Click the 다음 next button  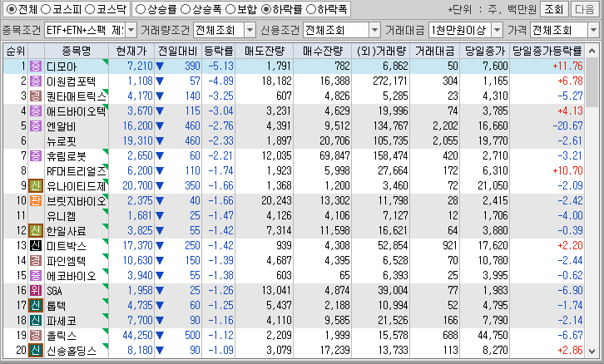[584, 9]
